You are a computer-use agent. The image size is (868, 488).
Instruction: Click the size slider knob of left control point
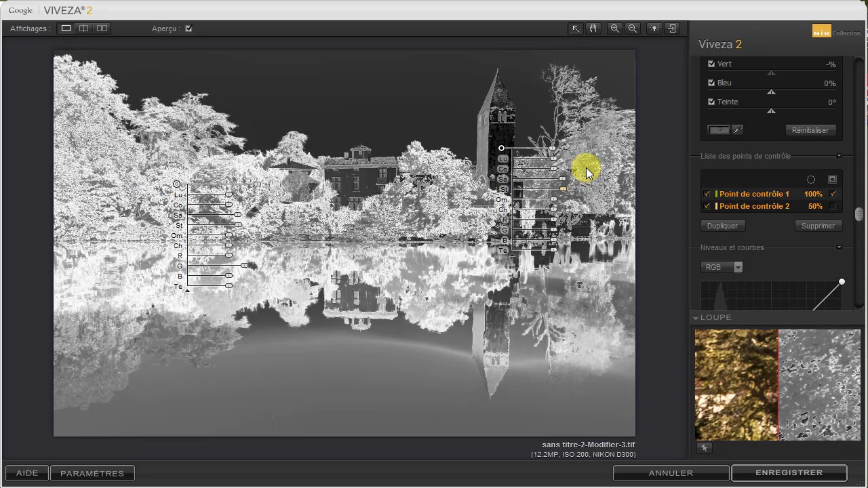click(x=257, y=184)
